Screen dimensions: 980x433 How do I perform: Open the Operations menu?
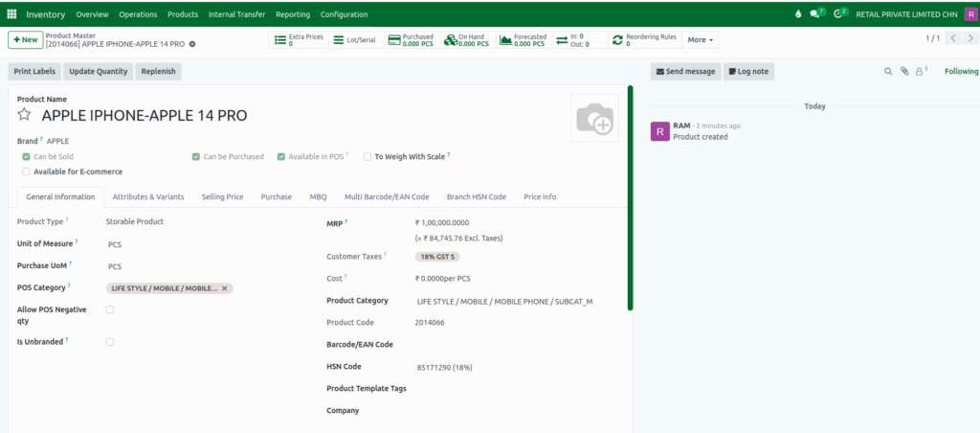pyautogui.click(x=138, y=14)
